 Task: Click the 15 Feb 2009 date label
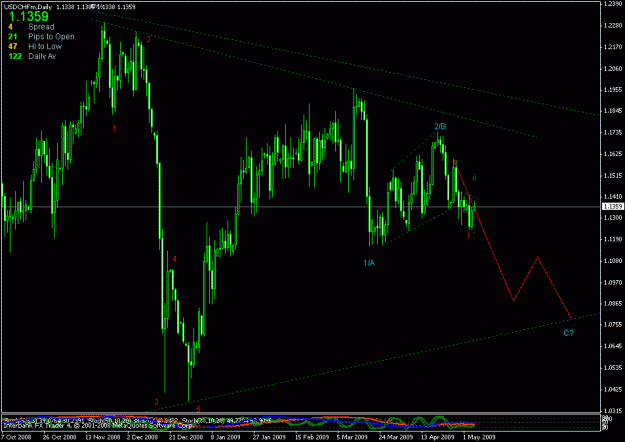[x=312, y=437]
